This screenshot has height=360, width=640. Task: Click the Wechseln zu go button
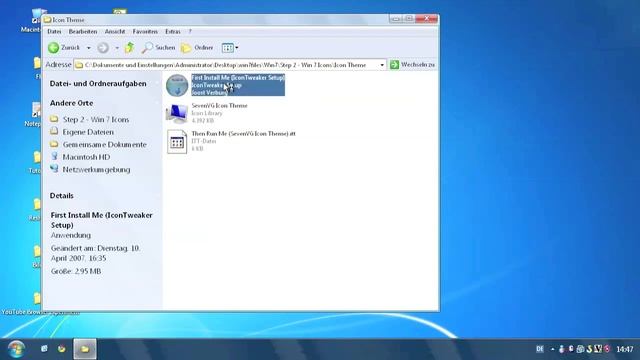point(412,64)
